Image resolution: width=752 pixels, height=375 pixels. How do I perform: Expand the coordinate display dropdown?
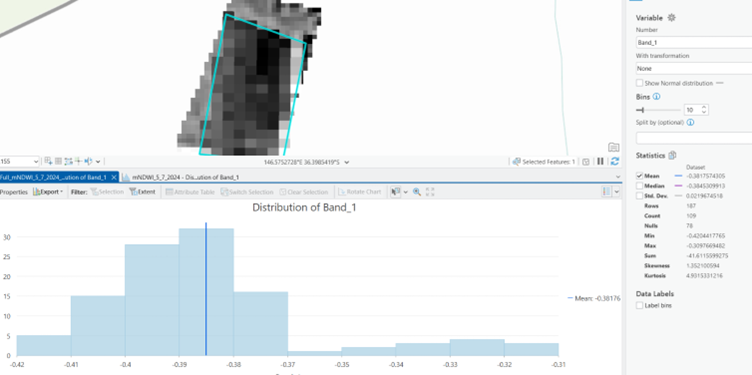pos(347,162)
